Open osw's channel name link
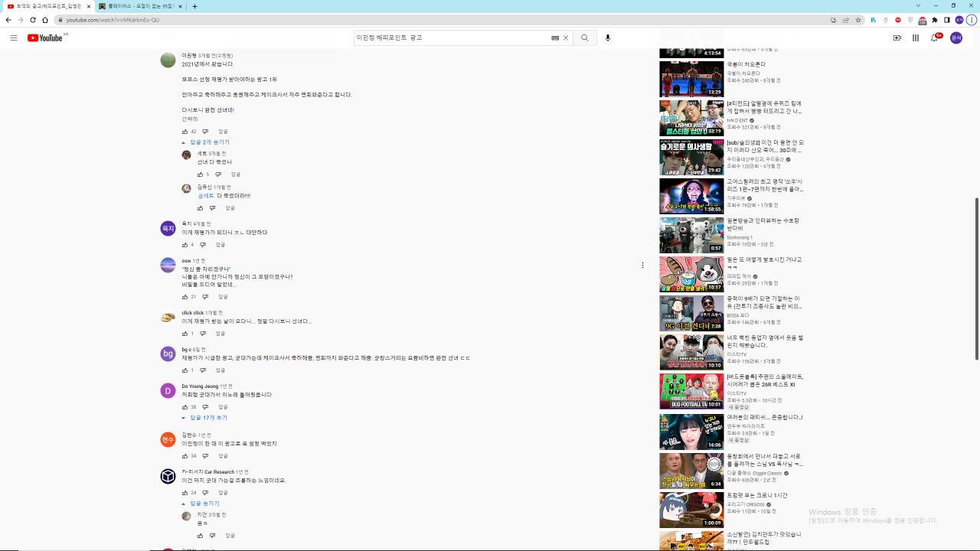The width and height of the screenshot is (980, 551). click(186, 261)
